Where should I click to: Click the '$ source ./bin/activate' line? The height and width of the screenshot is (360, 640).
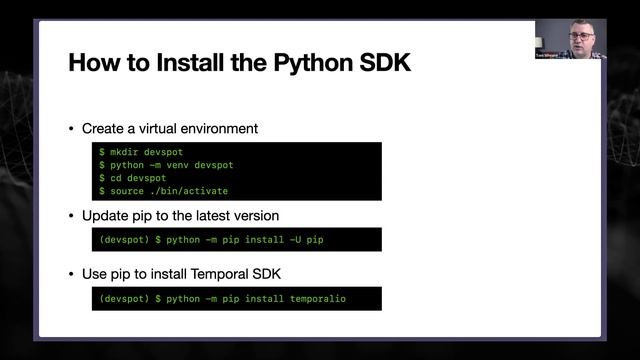coord(163,191)
